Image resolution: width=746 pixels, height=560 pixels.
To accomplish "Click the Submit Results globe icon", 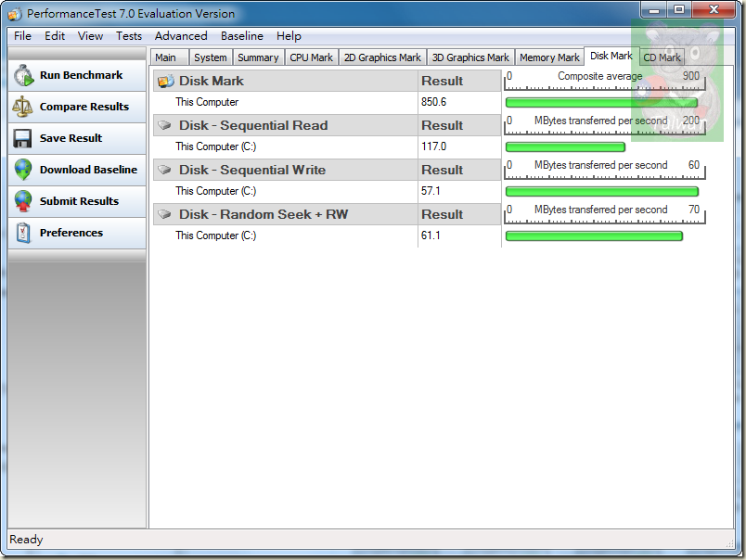I will click(x=23, y=201).
